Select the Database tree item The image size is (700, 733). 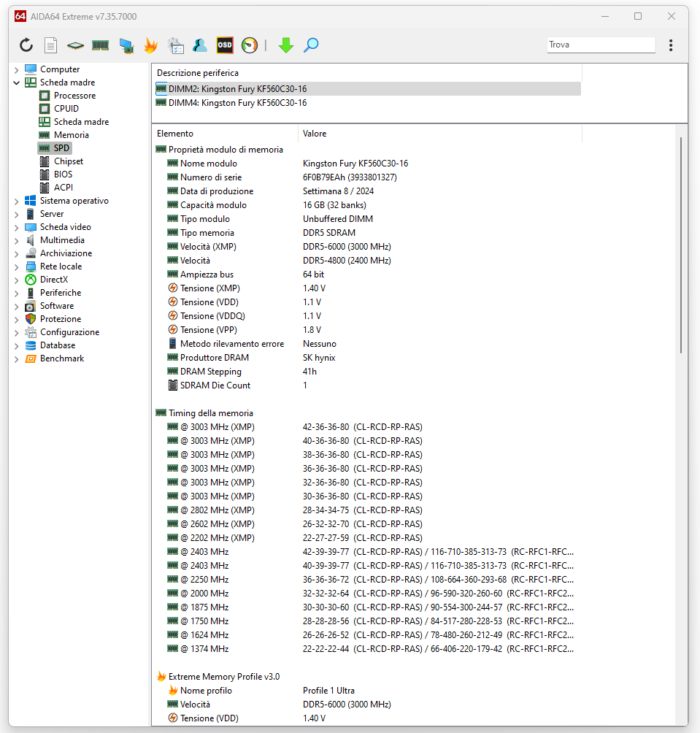(58, 345)
